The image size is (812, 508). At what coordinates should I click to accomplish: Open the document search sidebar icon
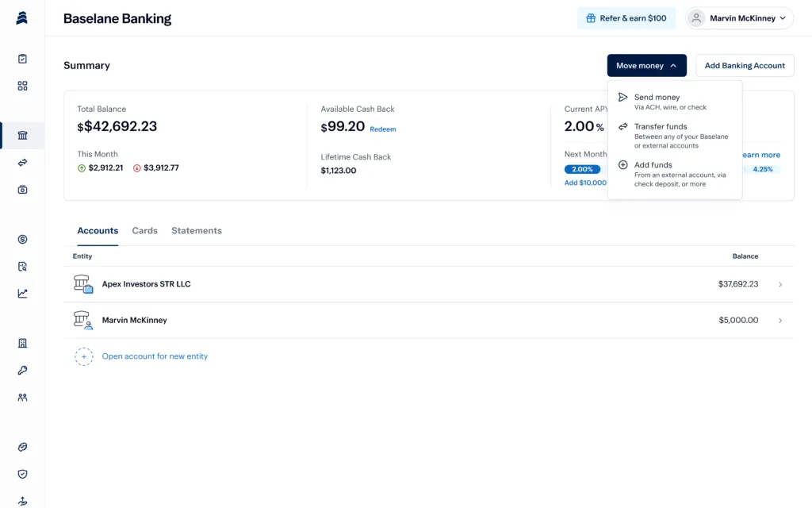(x=22, y=267)
